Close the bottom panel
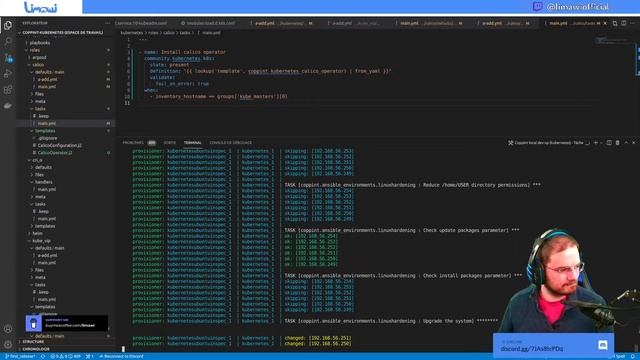The height and width of the screenshot is (360, 640). click(x=633, y=143)
